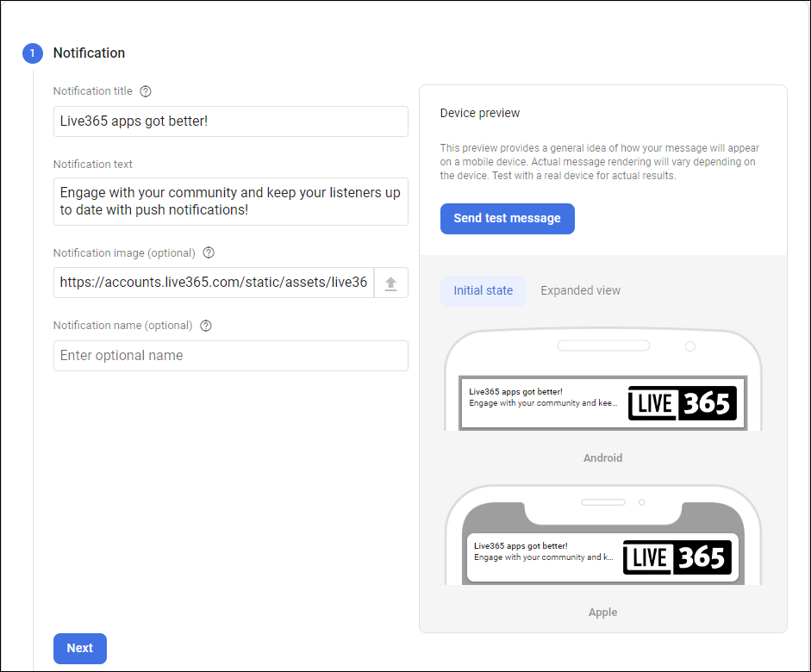The width and height of the screenshot is (811, 672).
Task: Select the notification image URL field
Action: [x=213, y=283]
